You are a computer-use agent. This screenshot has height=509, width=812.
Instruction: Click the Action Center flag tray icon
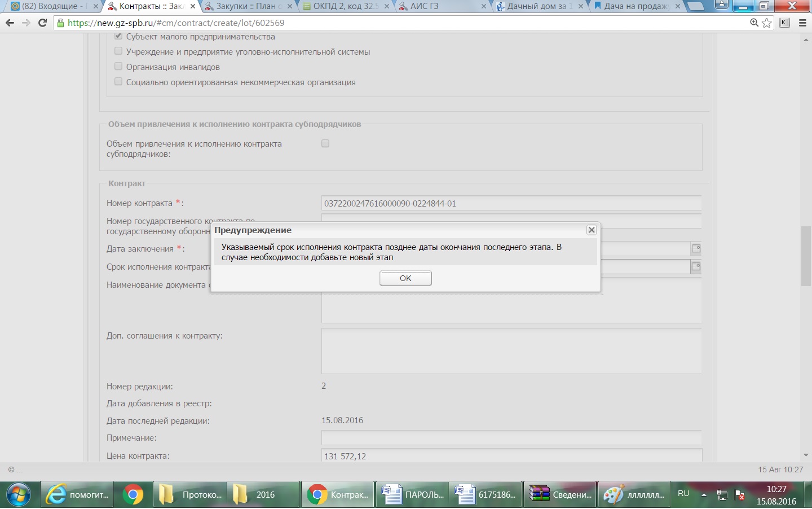pos(740,495)
